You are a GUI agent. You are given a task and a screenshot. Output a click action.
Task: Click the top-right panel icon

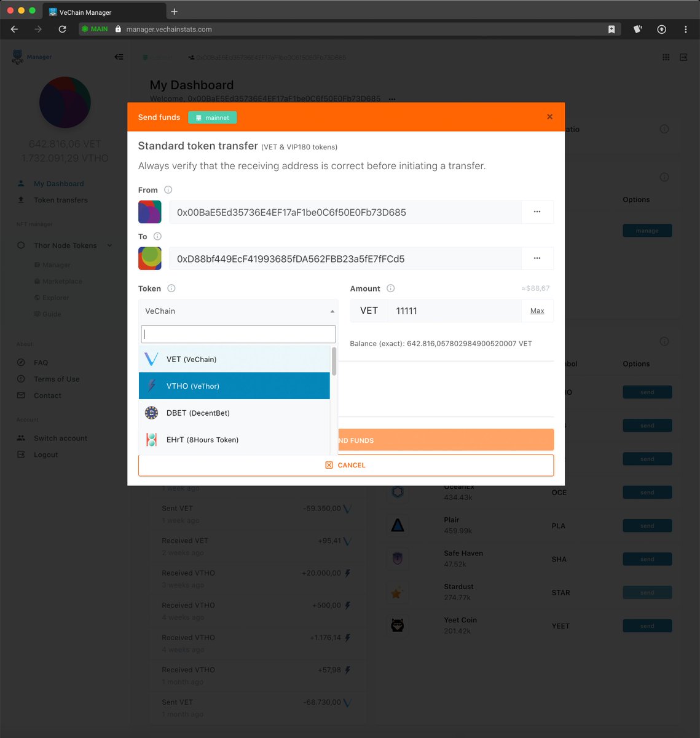[x=683, y=57]
